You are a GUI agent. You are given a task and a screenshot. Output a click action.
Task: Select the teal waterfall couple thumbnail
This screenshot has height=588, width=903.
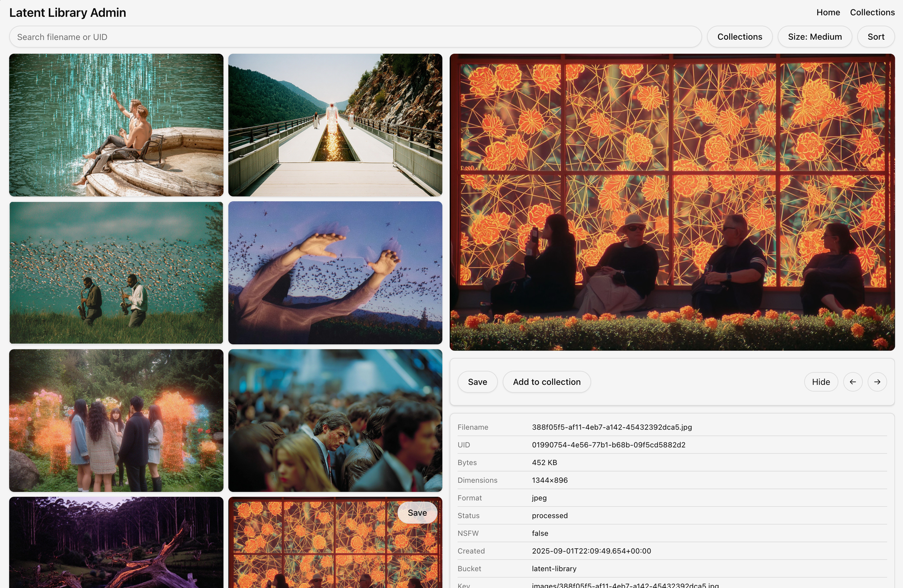point(116,125)
